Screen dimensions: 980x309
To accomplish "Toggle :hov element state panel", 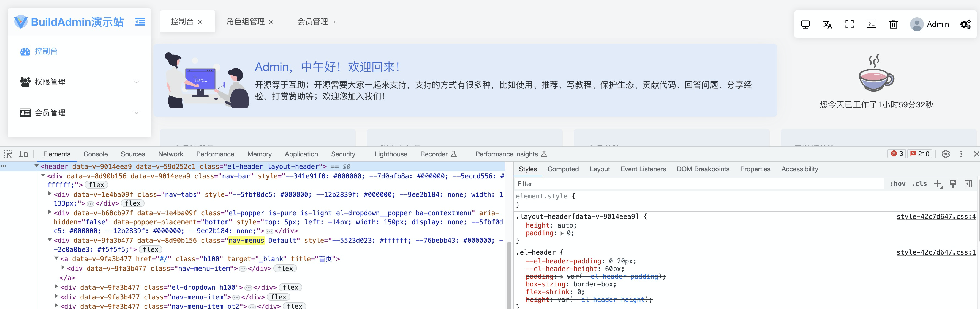I will (897, 184).
